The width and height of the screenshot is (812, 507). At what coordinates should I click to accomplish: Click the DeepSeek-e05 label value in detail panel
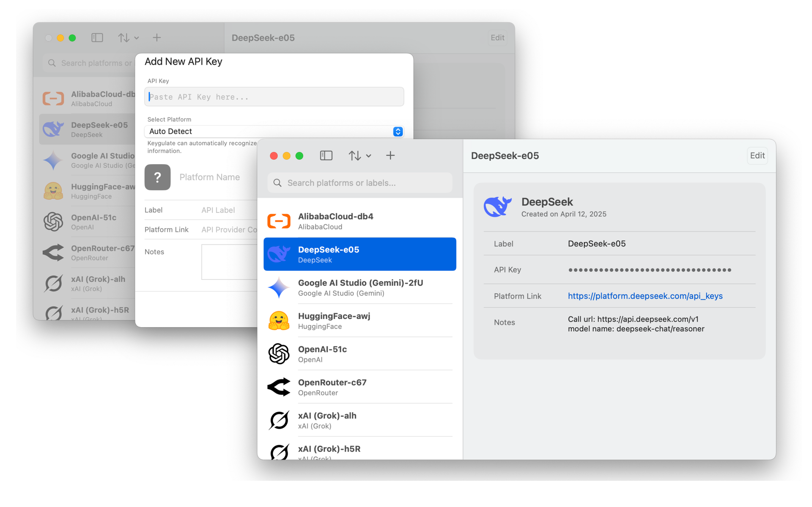(596, 244)
